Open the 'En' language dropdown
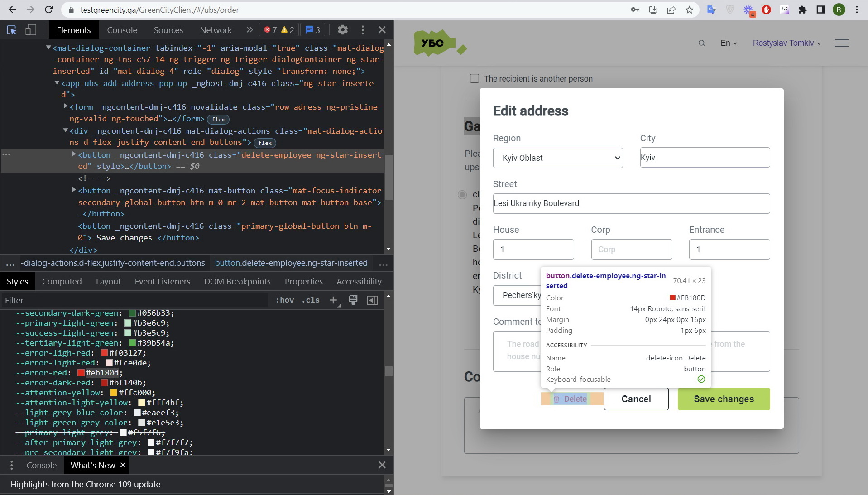The height and width of the screenshot is (495, 868). click(x=728, y=43)
